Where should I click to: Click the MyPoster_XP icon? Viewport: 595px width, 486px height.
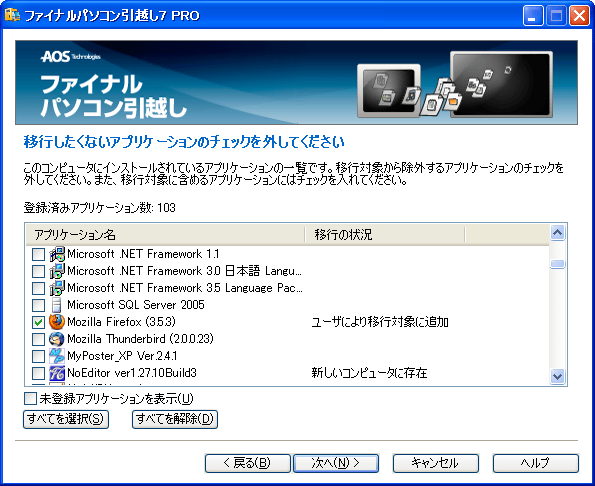click(57, 356)
